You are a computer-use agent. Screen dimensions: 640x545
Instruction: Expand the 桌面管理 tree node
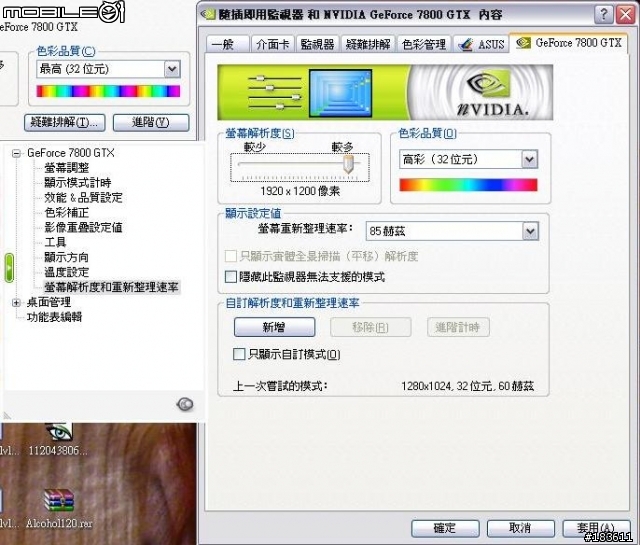tap(16, 303)
